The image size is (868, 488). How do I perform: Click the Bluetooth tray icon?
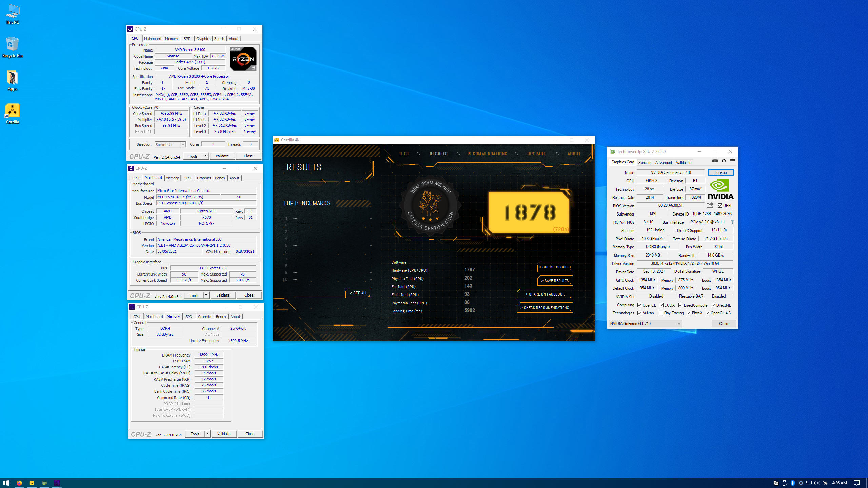[x=793, y=483]
